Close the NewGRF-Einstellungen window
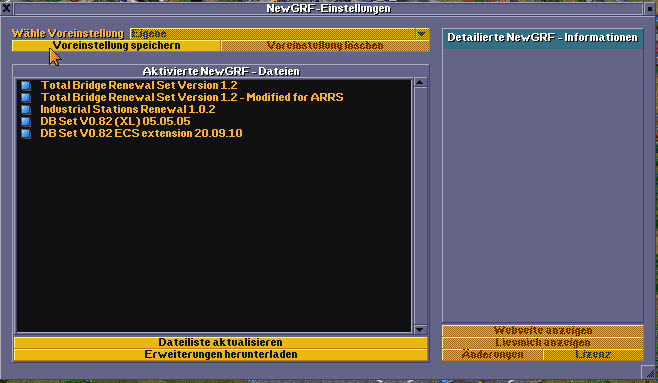 pyautogui.click(x=7, y=8)
